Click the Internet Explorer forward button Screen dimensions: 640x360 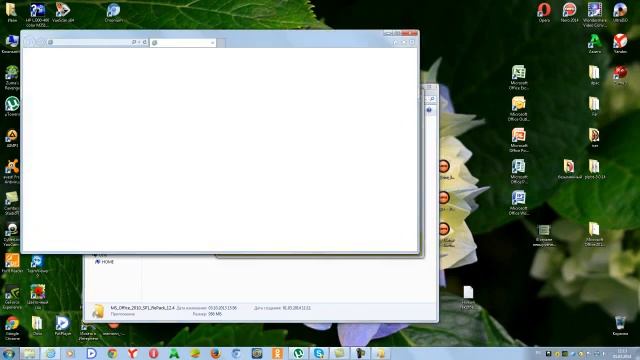pyautogui.click(x=40, y=42)
